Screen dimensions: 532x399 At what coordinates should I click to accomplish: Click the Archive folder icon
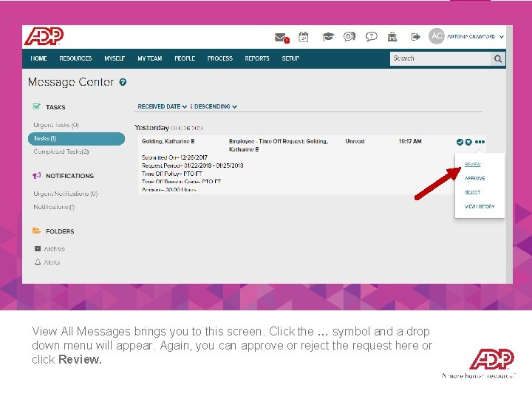[x=38, y=249]
